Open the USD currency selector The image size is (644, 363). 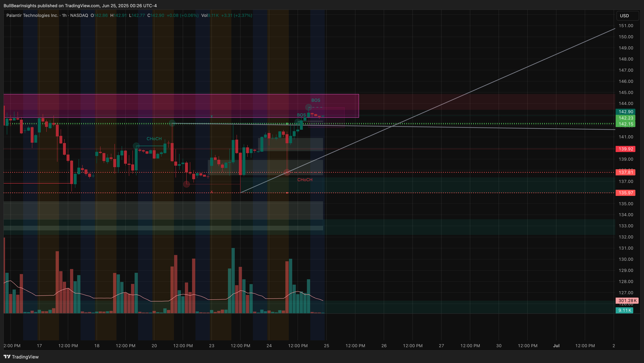point(627,16)
